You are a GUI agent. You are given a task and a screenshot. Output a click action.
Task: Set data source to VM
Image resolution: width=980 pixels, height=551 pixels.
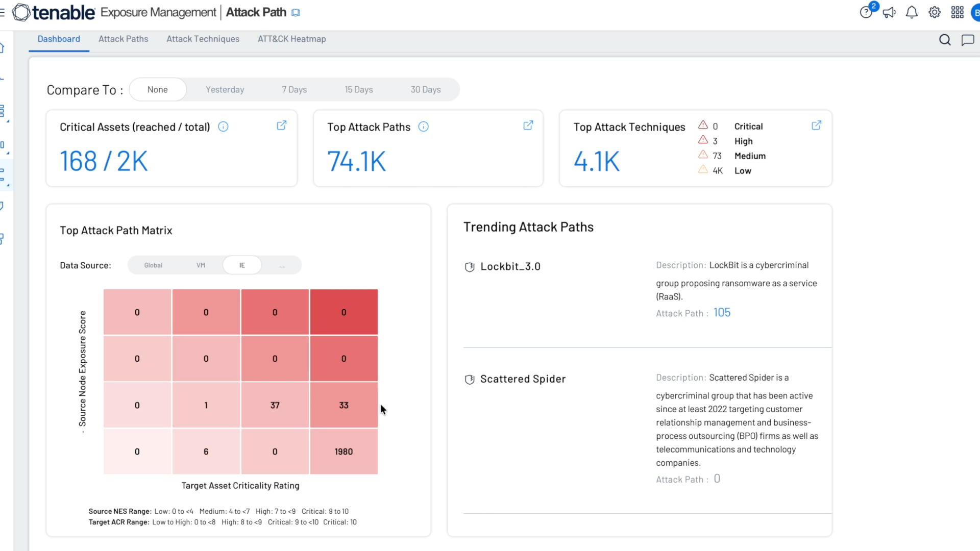click(x=201, y=265)
